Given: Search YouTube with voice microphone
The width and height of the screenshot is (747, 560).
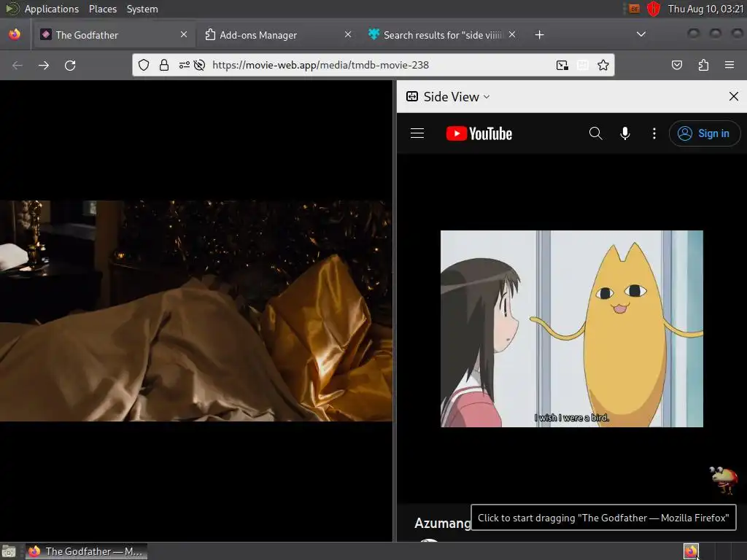Looking at the screenshot, I should 625,133.
